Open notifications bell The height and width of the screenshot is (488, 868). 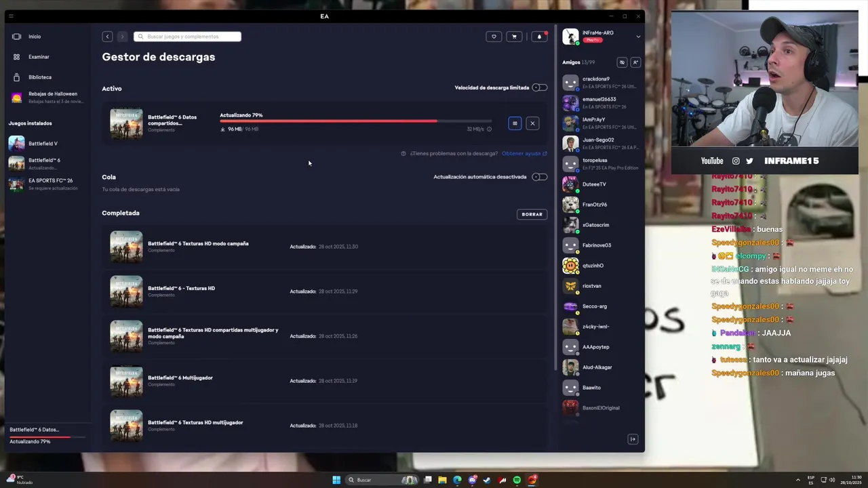click(x=539, y=37)
